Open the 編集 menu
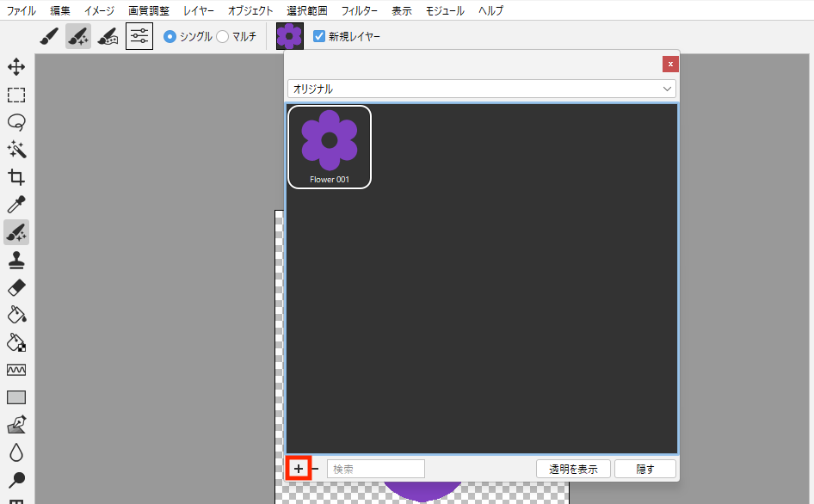 click(x=60, y=10)
